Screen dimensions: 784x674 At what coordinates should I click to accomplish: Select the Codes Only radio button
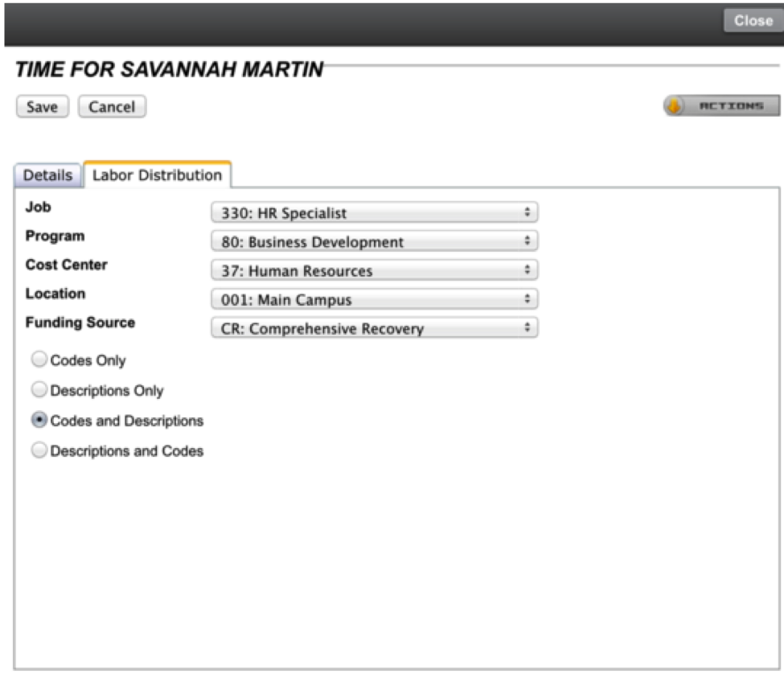pos(38,360)
